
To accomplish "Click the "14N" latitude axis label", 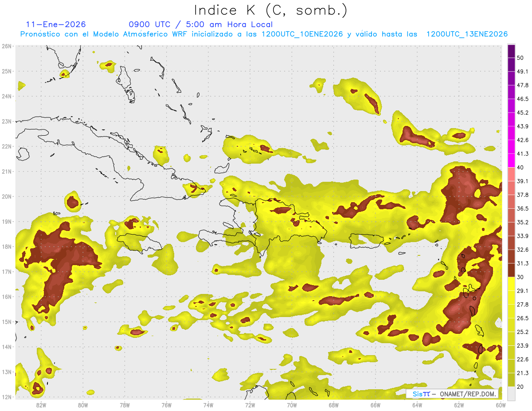I will 7,347.
